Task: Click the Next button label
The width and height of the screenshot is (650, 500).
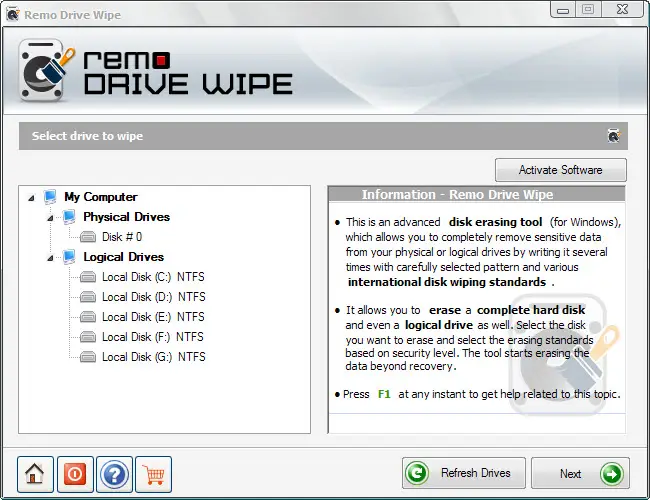Action: pyautogui.click(x=570, y=473)
